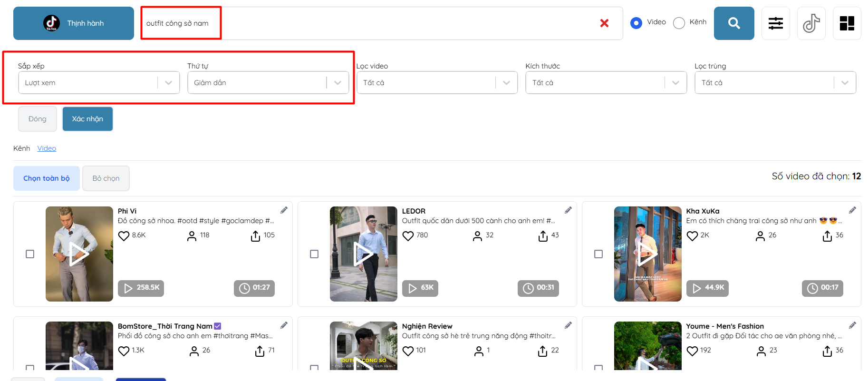The image size is (868, 381).
Task: Click the Nghiện Review channel name
Action: point(427,326)
